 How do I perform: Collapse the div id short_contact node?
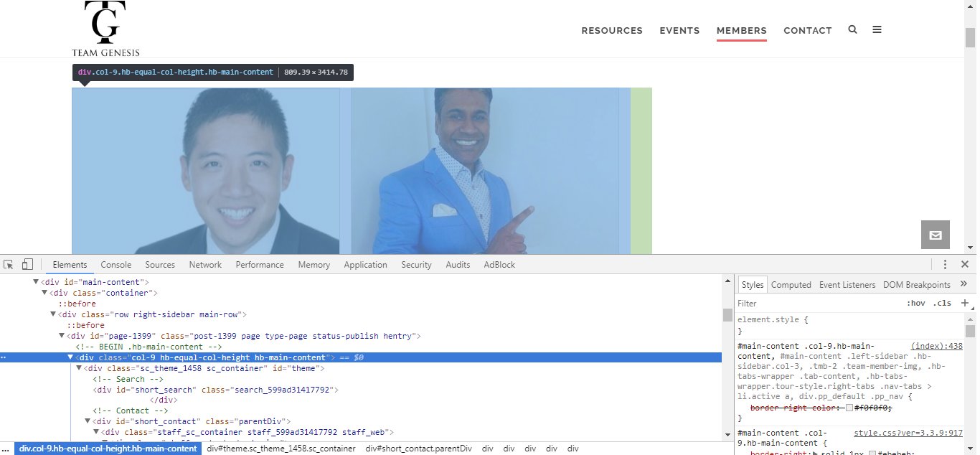(x=88, y=421)
